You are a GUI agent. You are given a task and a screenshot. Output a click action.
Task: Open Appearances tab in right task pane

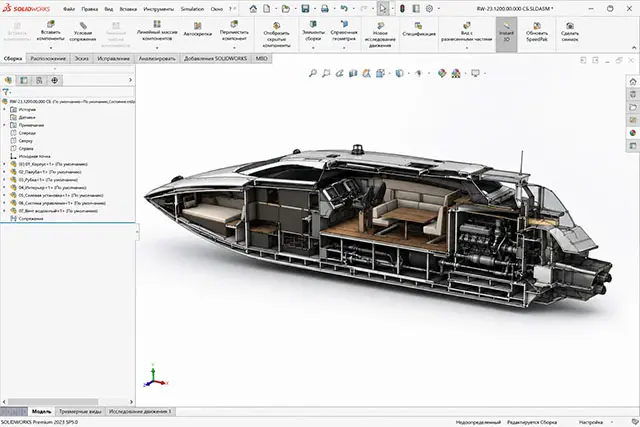click(x=633, y=133)
